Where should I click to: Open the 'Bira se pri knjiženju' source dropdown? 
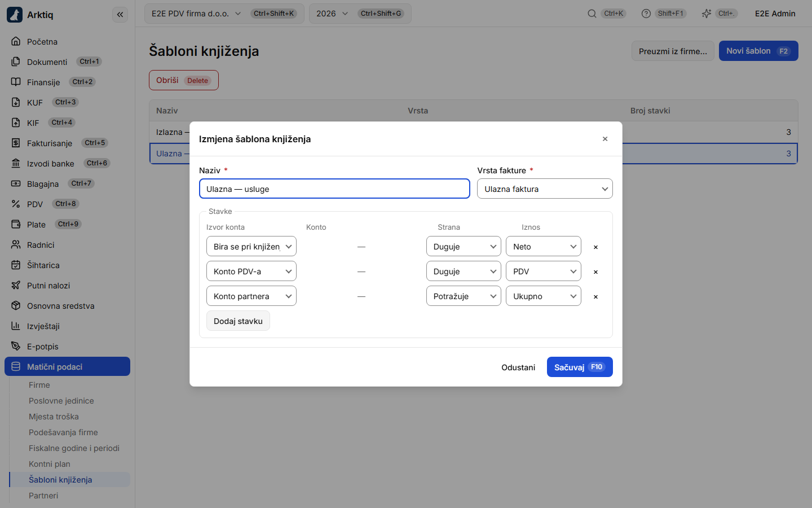coord(251,247)
